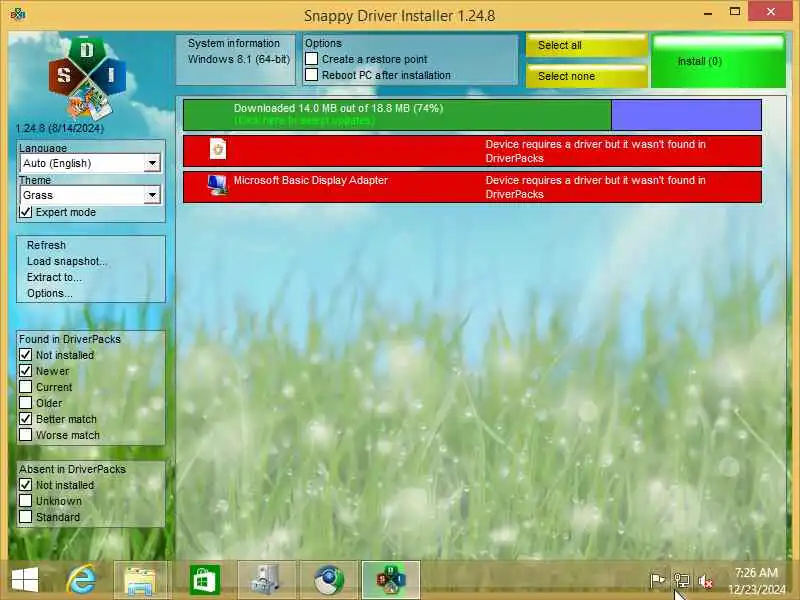
Task: Click the Auto (English) language field
Action: (x=90, y=163)
